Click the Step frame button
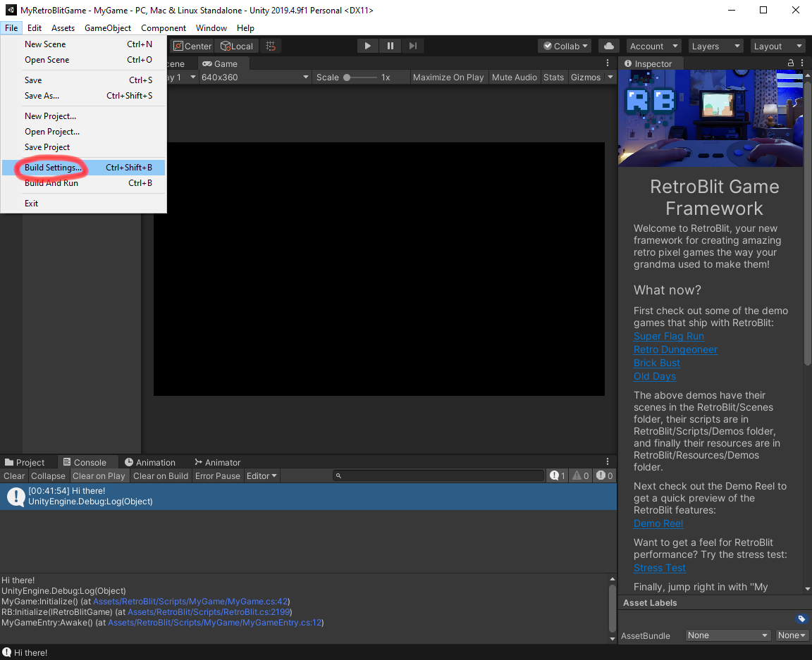The height and width of the screenshot is (660, 812). tap(413, 46)
